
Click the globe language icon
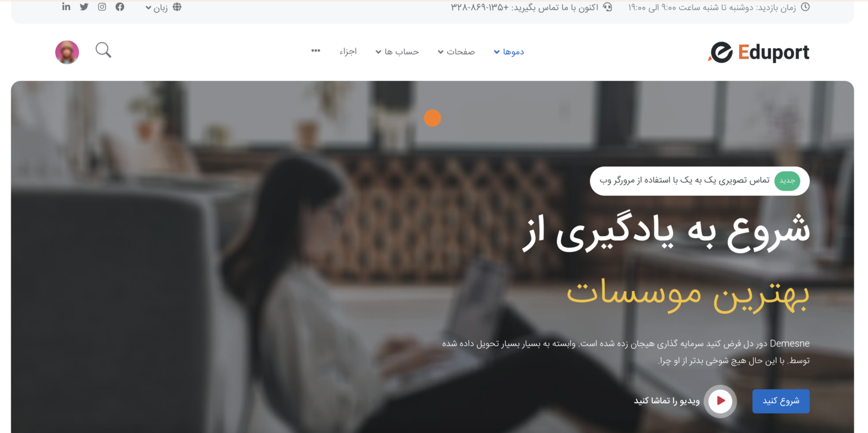pos(177,7)
